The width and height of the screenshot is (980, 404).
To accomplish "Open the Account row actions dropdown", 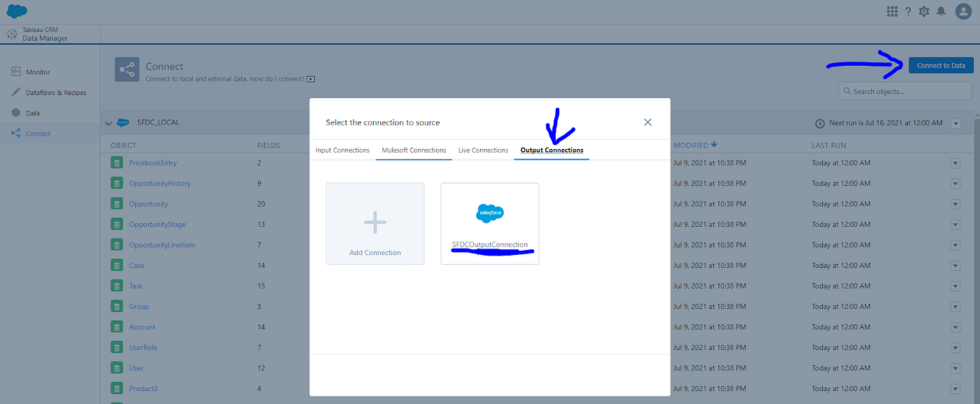I will coord(955,327).
